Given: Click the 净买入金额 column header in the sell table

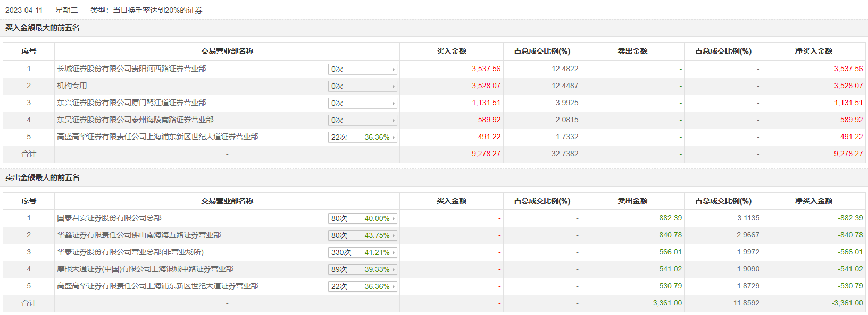Looking at the screenshot, I should 813,201.
